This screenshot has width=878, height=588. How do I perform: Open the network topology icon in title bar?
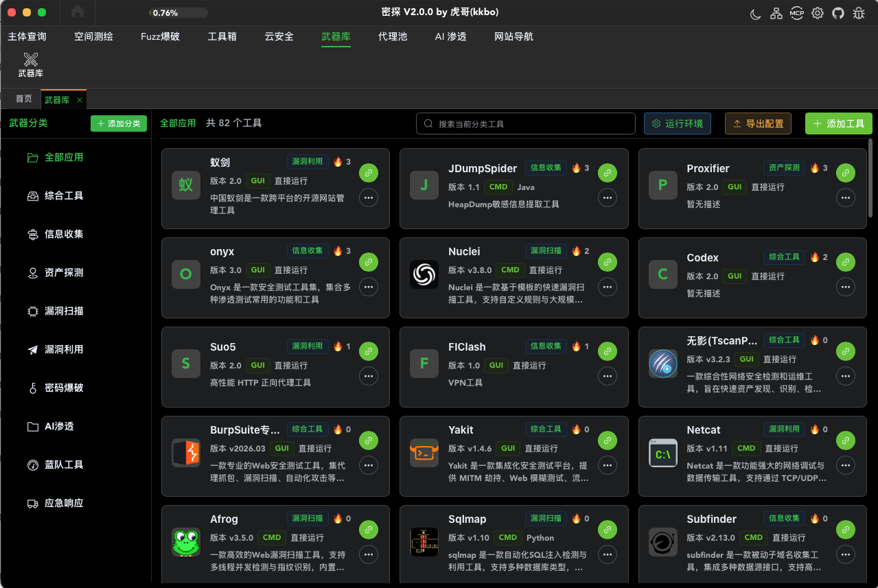coord(776,13)
